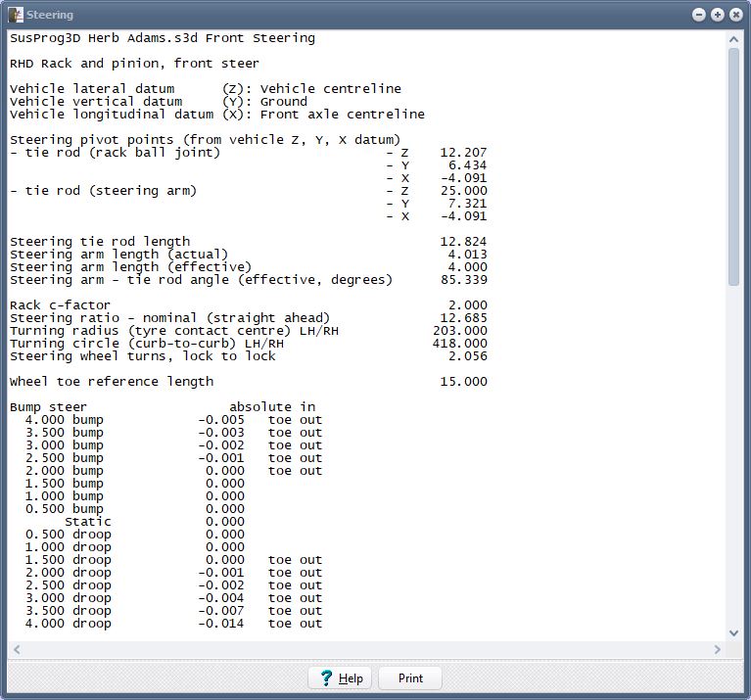Close the Steering report window
The width and height of the screenshot is (751, 700).
pyautogui.click(x=734, y=15)
